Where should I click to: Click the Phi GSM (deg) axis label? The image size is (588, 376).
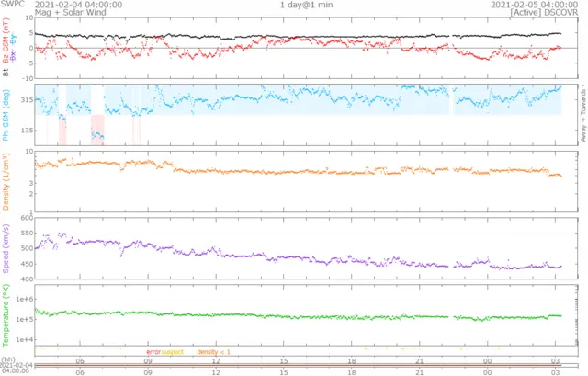point(6,113)
